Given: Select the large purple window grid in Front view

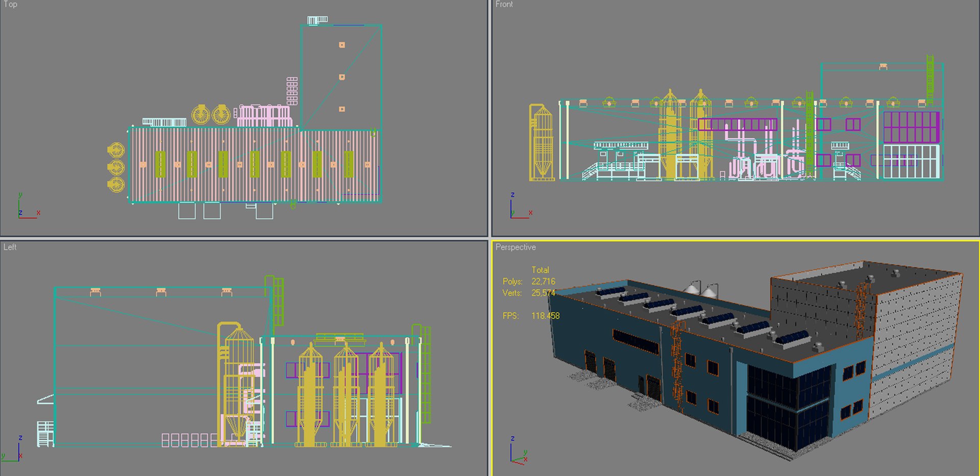Looking at the screenshot, I should coord(911,127).
